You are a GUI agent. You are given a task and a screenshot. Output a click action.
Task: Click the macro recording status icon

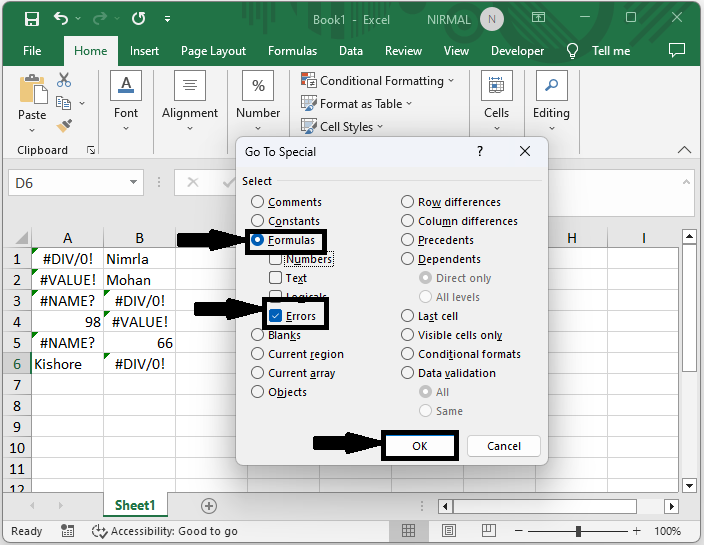(67, 531)
